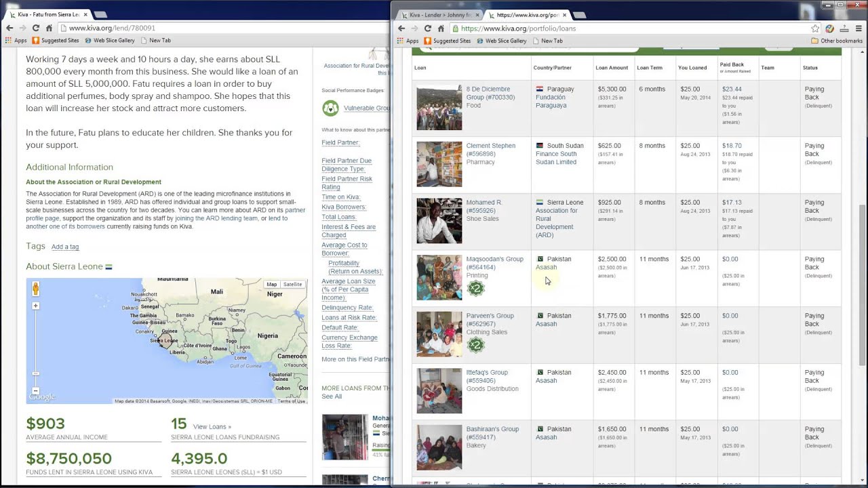The width and height of the screenshot is (868, 488).
Task: Click View Loans link beside 15
Action: pos(212,427)
